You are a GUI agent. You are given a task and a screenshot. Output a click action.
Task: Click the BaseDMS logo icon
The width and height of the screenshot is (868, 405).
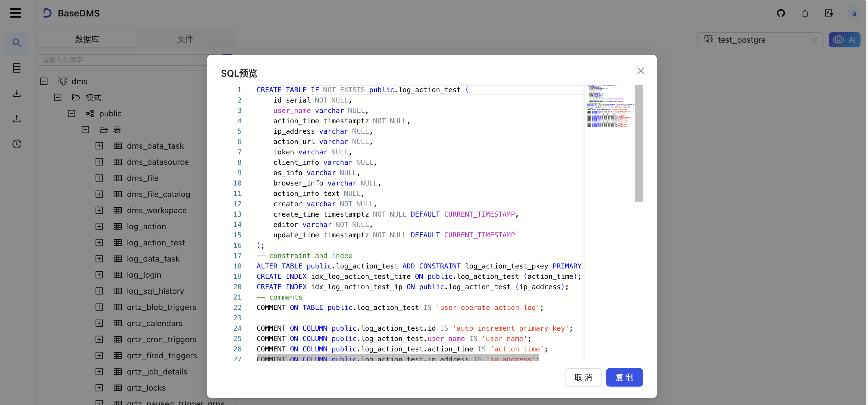click(x=47, y=13)
